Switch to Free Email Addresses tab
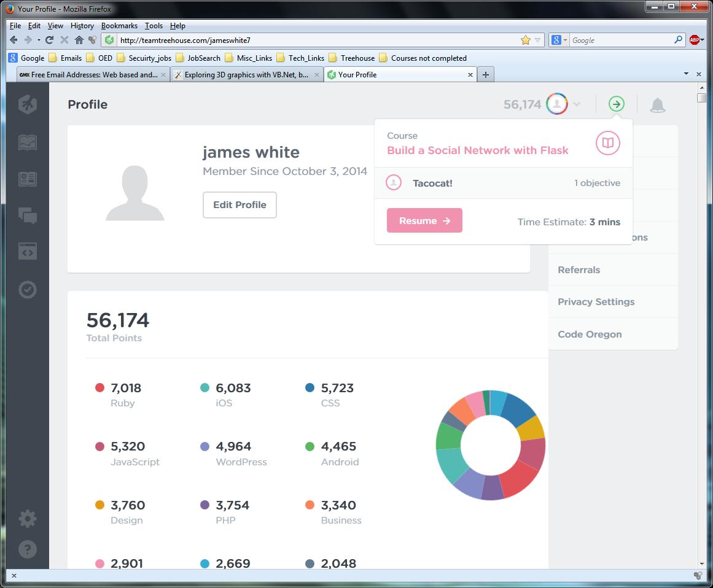Viewport: 713px width, 588px height. point(93,74)
